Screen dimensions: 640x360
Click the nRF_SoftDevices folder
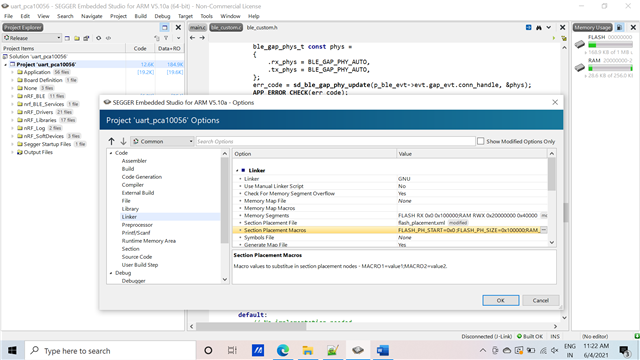(x=44, y=136)
